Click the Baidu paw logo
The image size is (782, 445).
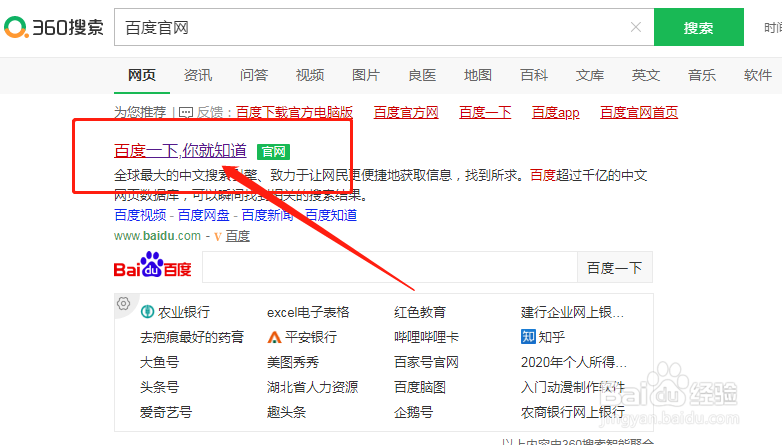(153, 265)
